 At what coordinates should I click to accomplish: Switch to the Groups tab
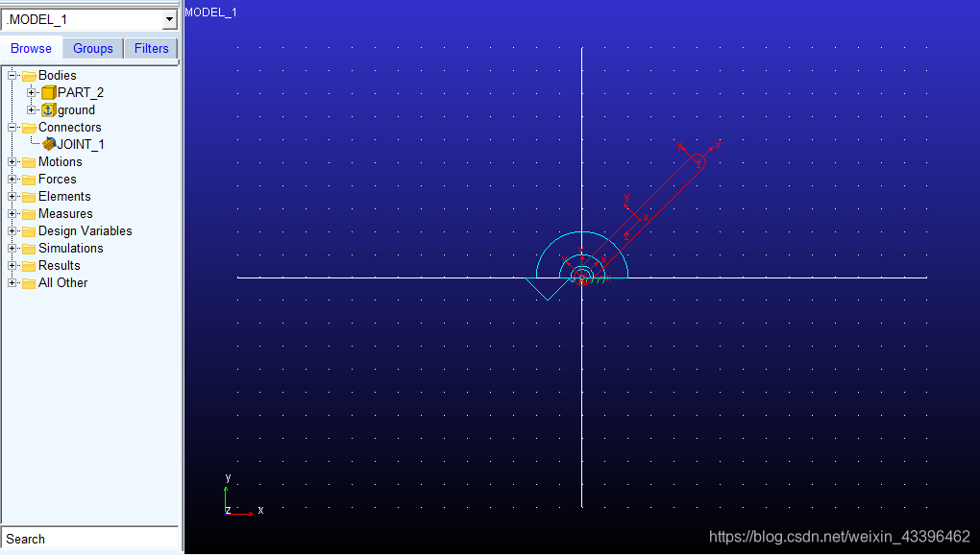[x=93, y=48]
